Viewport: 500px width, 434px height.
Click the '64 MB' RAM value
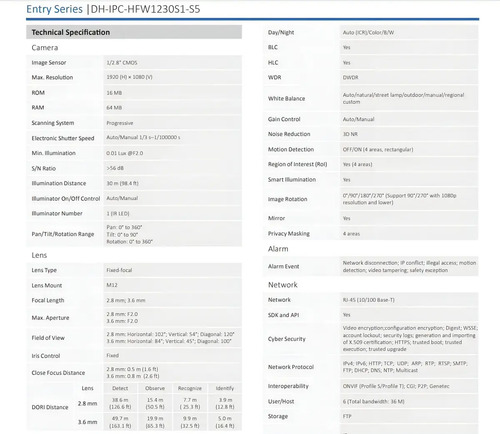click(x=114, y=108)
